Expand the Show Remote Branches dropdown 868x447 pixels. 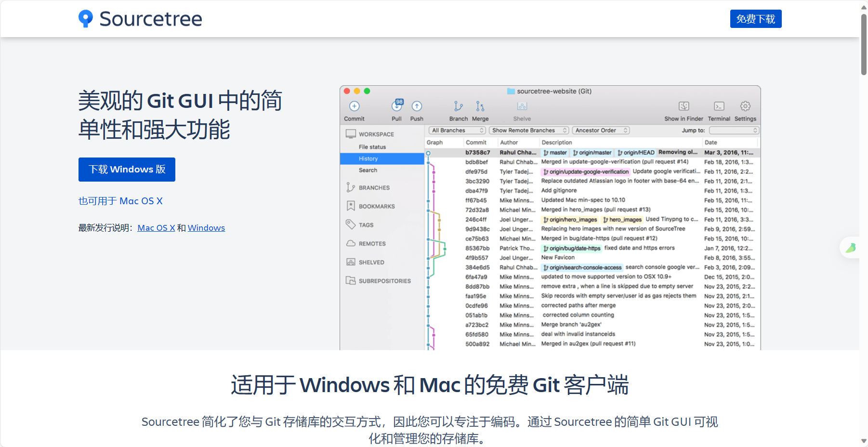pos(528,130)
